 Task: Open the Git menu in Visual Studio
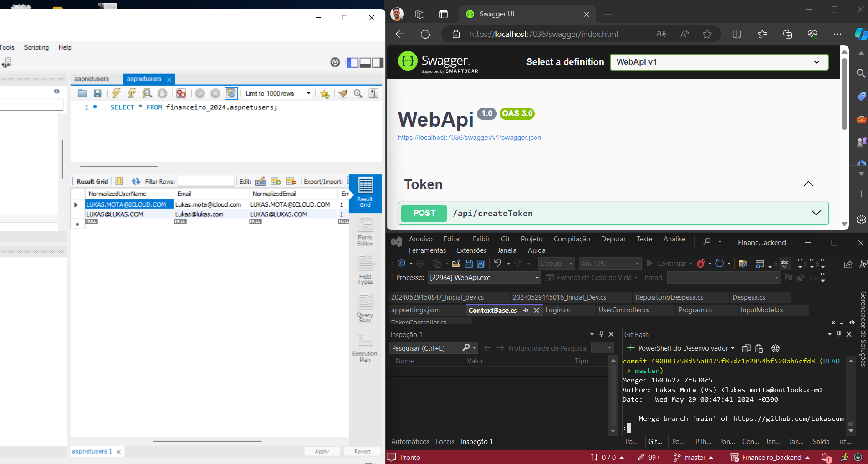coord(505,239)
